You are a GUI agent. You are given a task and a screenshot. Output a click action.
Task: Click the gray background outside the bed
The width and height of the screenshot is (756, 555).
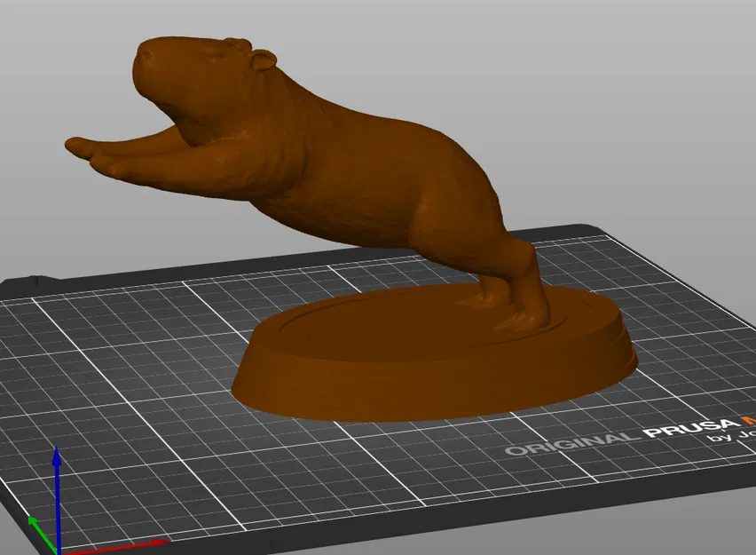click(x=621, y=89)
